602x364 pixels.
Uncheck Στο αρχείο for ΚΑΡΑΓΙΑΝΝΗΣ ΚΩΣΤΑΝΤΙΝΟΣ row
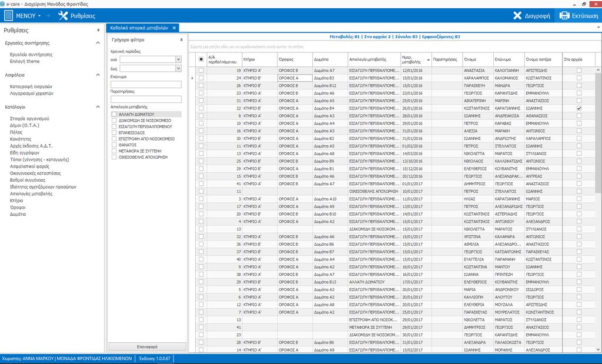point(579,108)
